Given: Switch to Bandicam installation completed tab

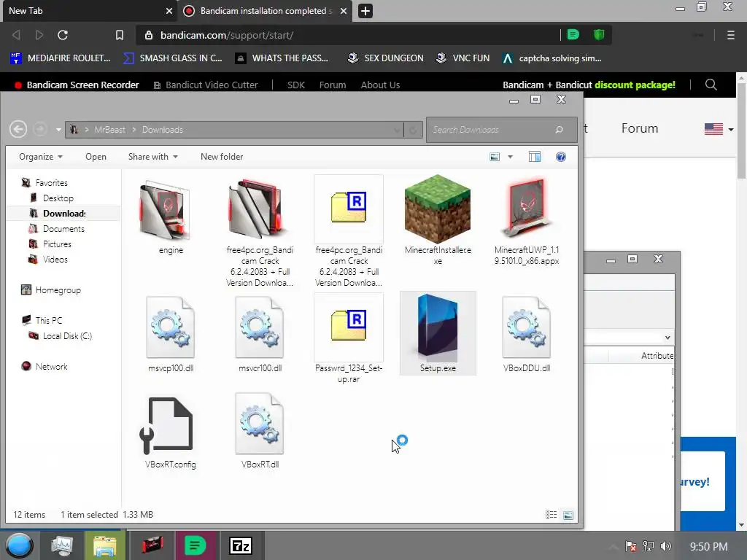Looking at the screenshot, I should point(265,11).
